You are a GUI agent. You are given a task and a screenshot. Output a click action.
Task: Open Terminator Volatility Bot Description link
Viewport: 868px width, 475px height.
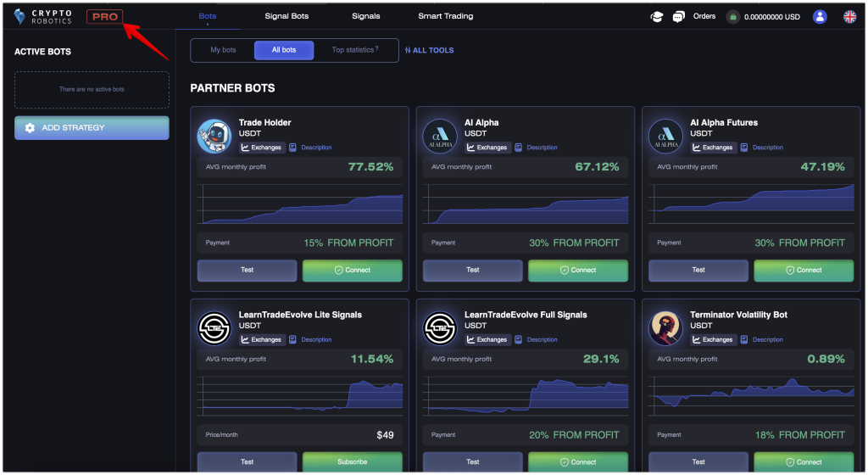point(763,339)
